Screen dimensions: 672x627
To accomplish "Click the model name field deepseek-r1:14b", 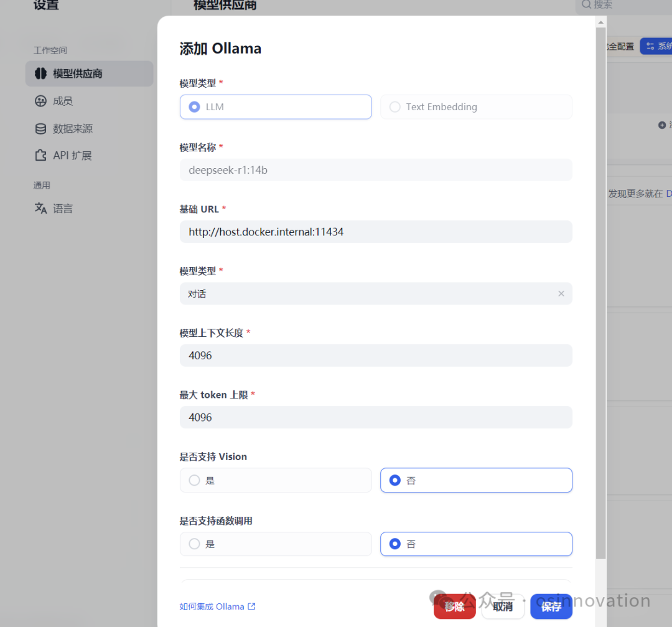I will pyautogui.click(x=376, y=170).
